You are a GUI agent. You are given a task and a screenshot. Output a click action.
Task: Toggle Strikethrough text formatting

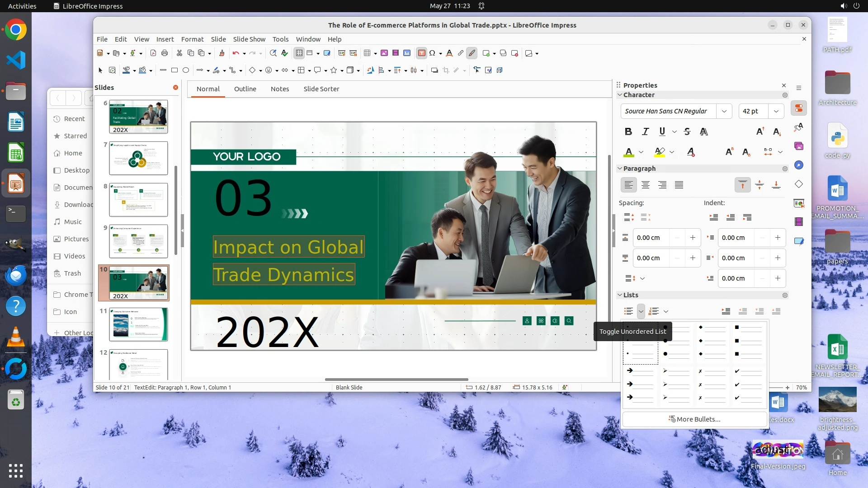pos(687,131)
